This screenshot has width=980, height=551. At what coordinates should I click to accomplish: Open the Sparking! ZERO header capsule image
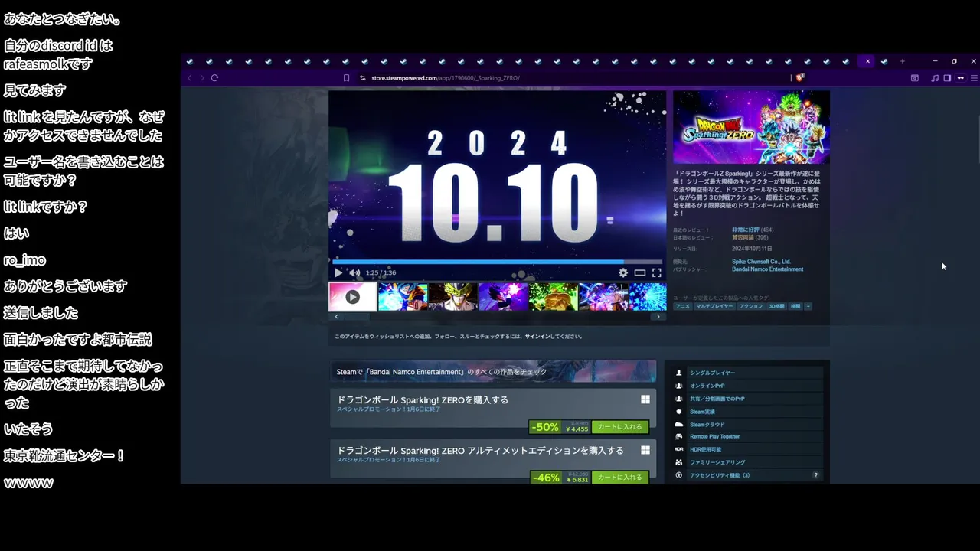click(751, 127)
